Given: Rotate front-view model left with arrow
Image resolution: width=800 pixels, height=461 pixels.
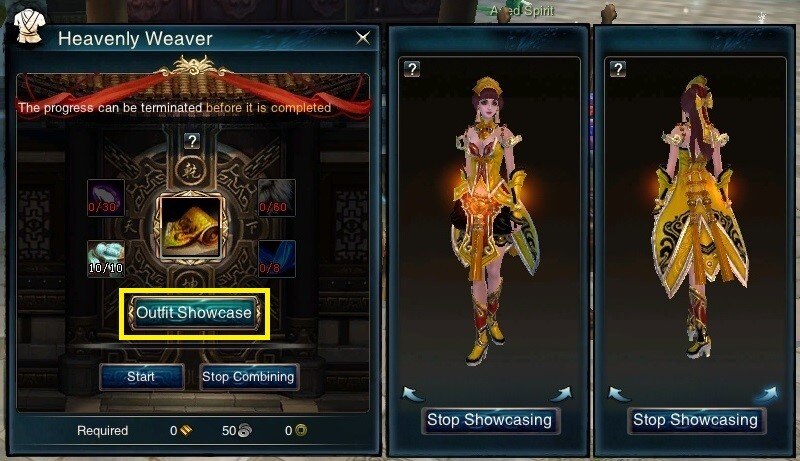Looking at the screenshot, I should [x=412, y=394].
